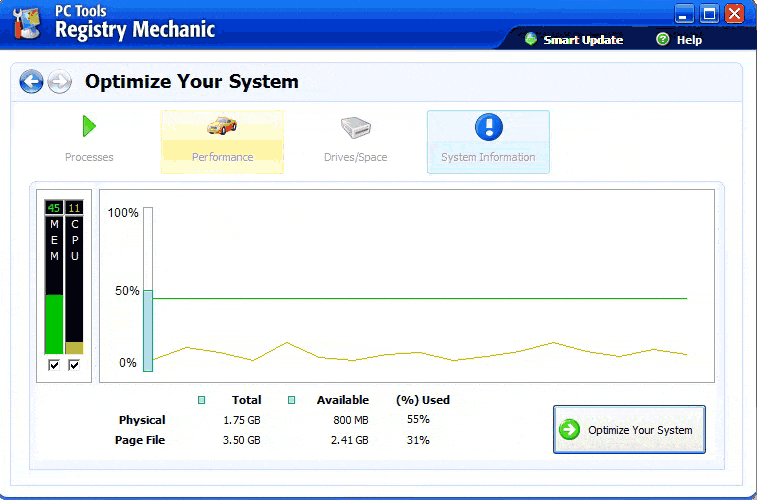Image resolution: width=757 pixels, height=500 pixels.
Task: Click the yellow car Performance icon
Action: click(222, 125)
